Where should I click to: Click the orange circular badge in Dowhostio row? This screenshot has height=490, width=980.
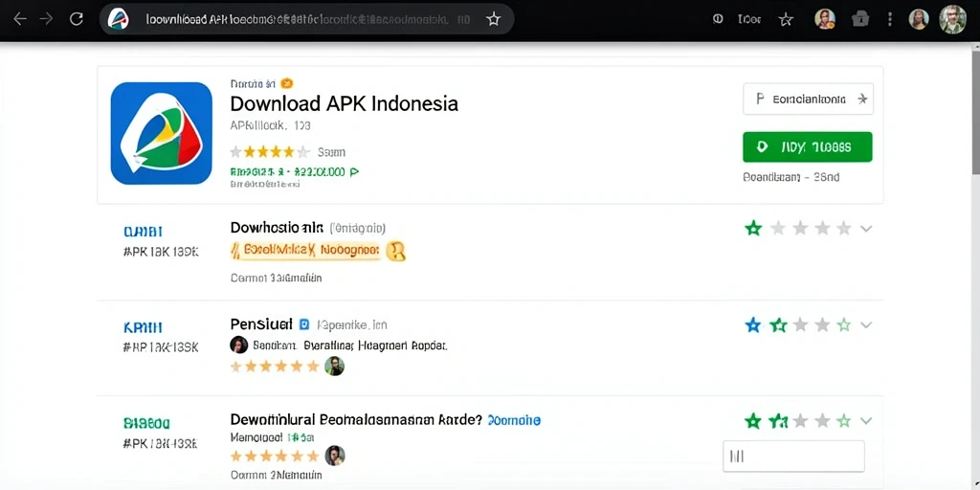click(396, 252)
